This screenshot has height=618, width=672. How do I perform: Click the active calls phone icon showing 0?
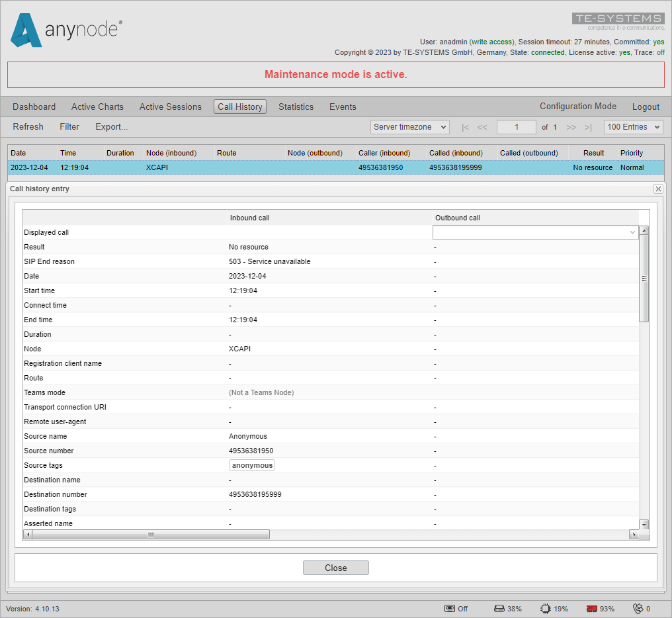[639, 608]
